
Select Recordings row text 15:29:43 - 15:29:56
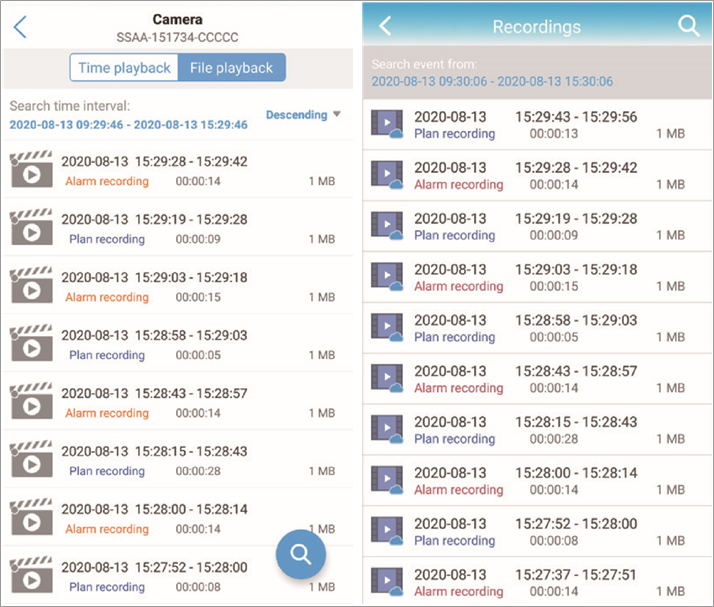tap(576, 117)
